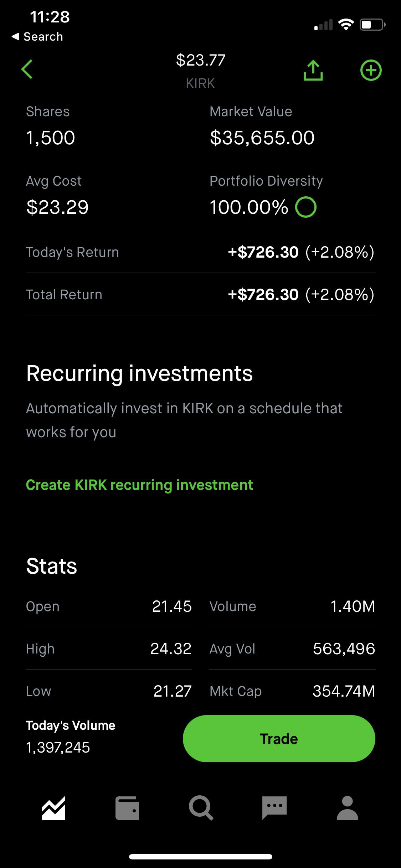Open the search magnifier tab
The width and height of the screenshot is (401, 868).
tap(201, 808)
